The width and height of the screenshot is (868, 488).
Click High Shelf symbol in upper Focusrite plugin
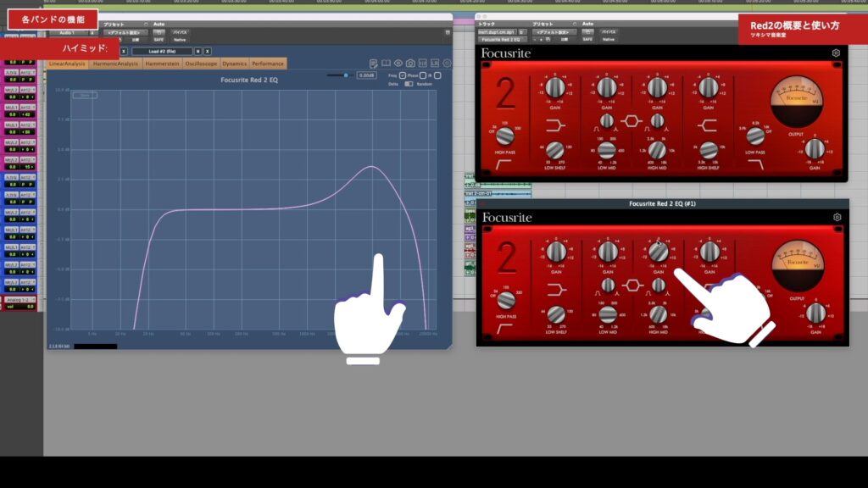coord(708,126)
